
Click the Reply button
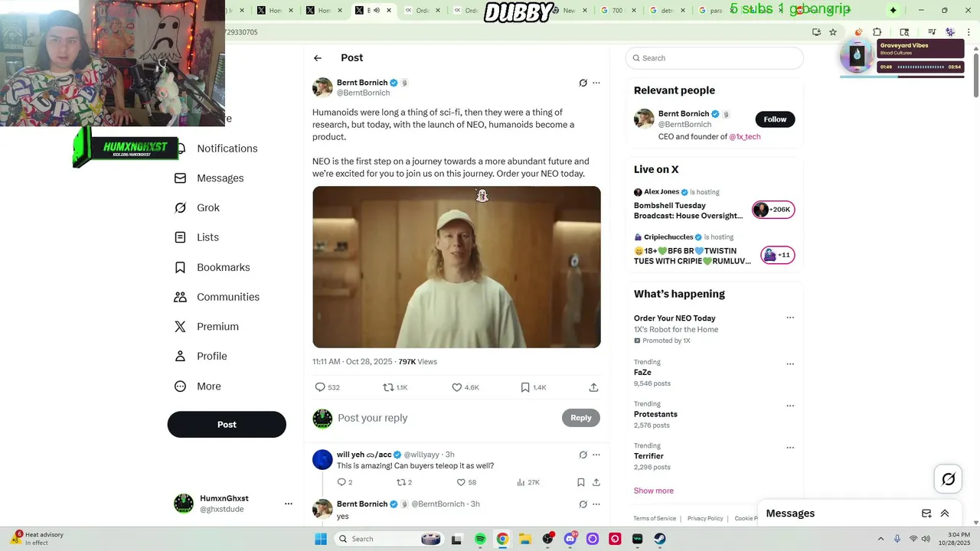[581, 418]
